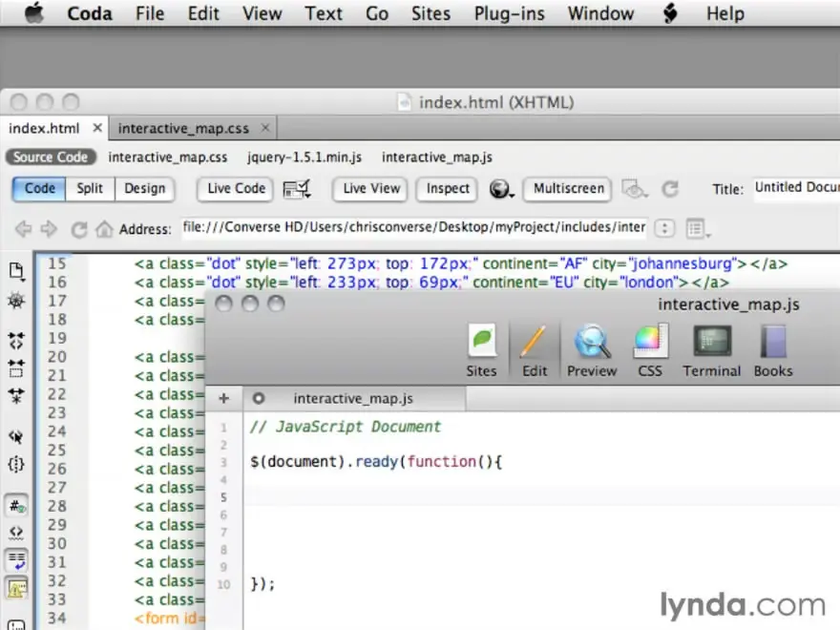Open the CSS editor in Coda toolbar
Viewport: 840px width, 630px height.
pos(650,349)
